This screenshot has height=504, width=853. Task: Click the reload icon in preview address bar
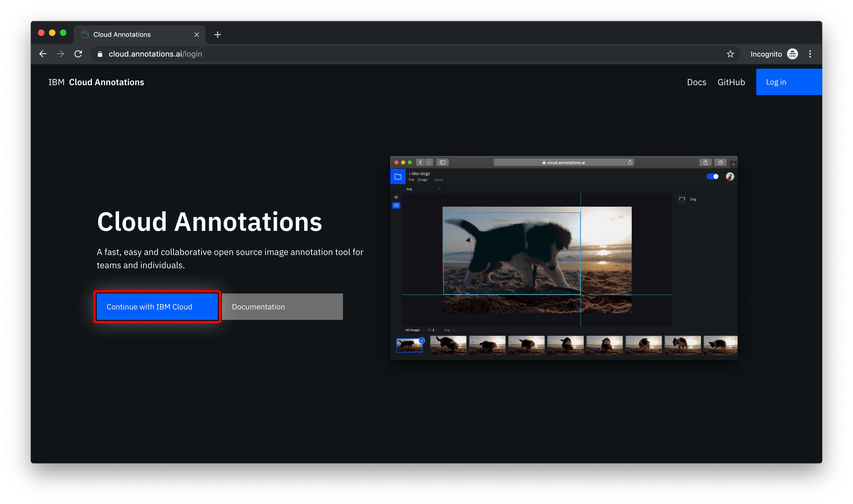click(x=630, y=163)
